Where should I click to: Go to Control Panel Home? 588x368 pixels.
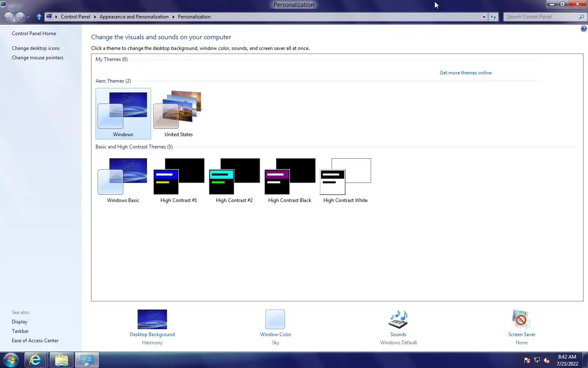[34, 34]
